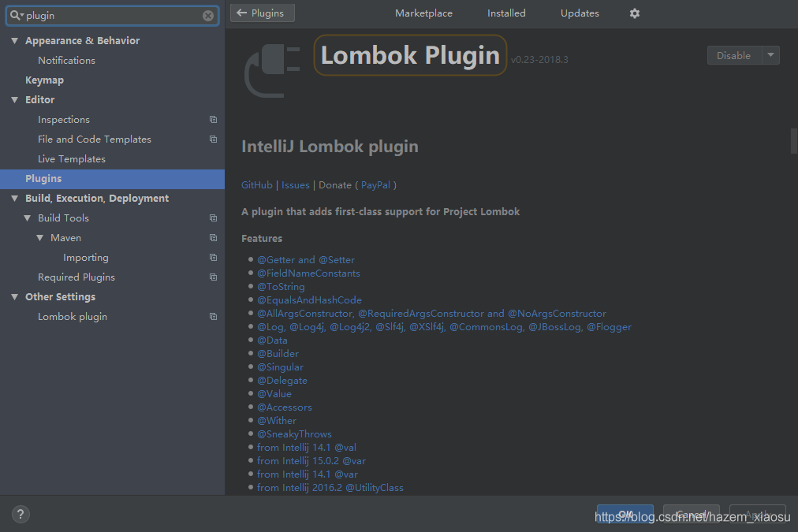Open the @Log, @Log4j loggers link
The width and height of the screenshot is (798, 532).
click(444, 327)
